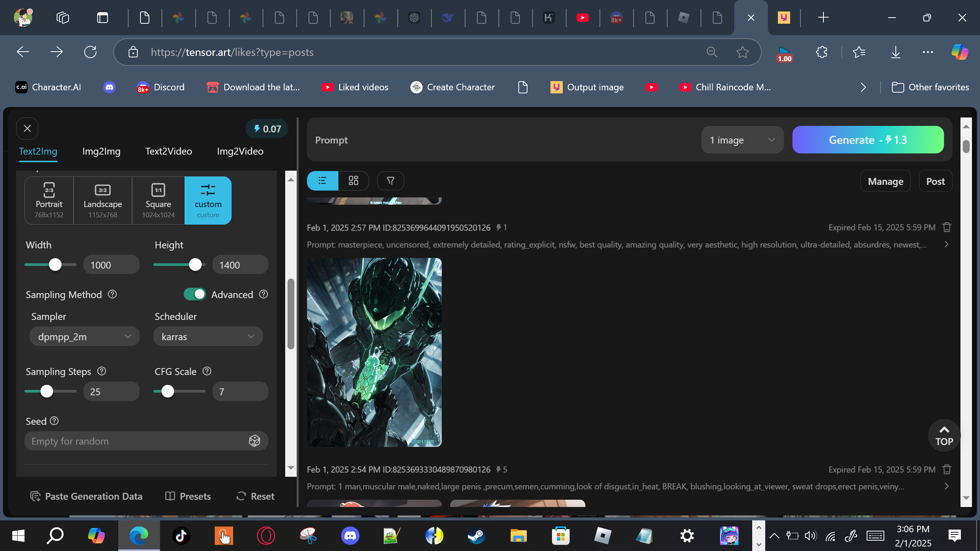Open the Scheduler karras dropdown
This screenshot has width=980, height=551.
pyautogui.click(x=208, y=336)
